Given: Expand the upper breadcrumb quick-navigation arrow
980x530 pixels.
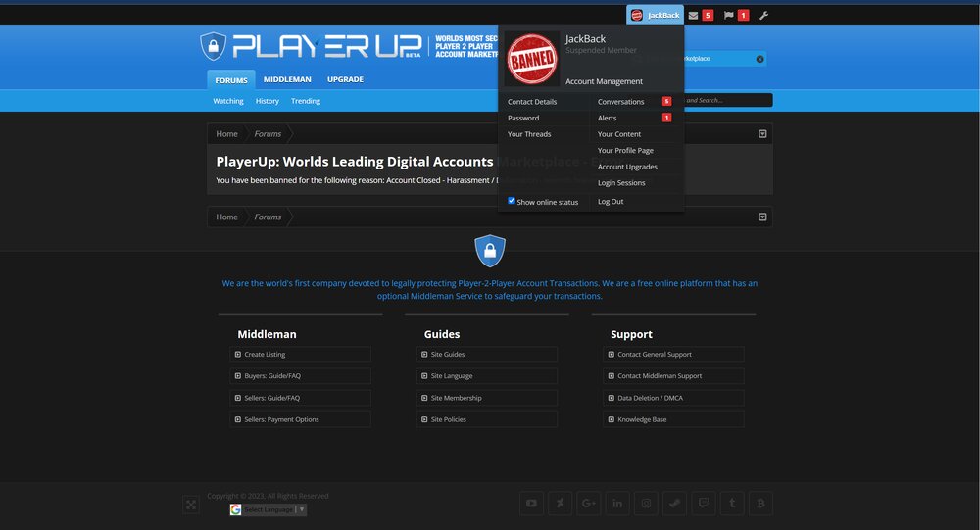Looking at the screenshot, I should click(762, 134).
